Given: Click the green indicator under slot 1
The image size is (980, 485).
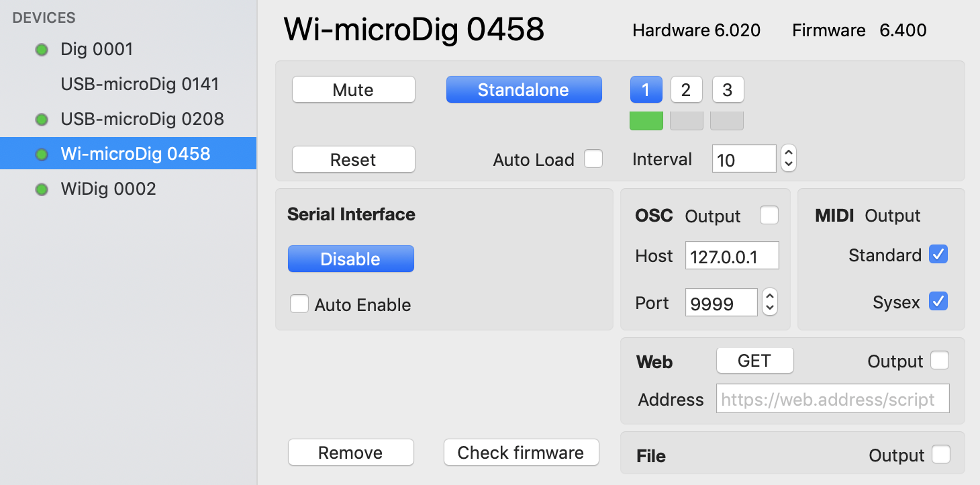Looking at the screenshot, I should (646, 120).
